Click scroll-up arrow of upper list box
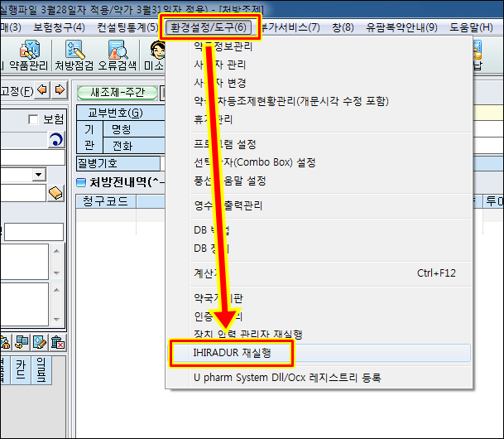Viewport: 504px width, 439px height. point(56,251)
